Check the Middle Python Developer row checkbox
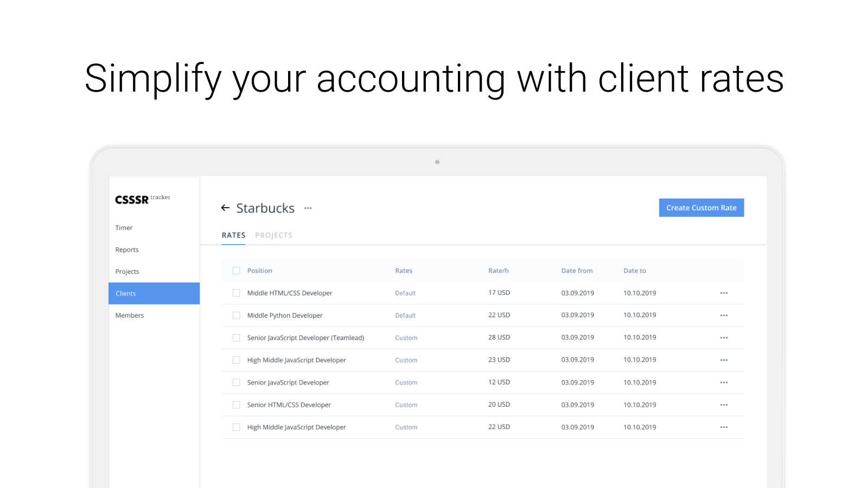The image size is (868, 488). [x=237, y=315]
